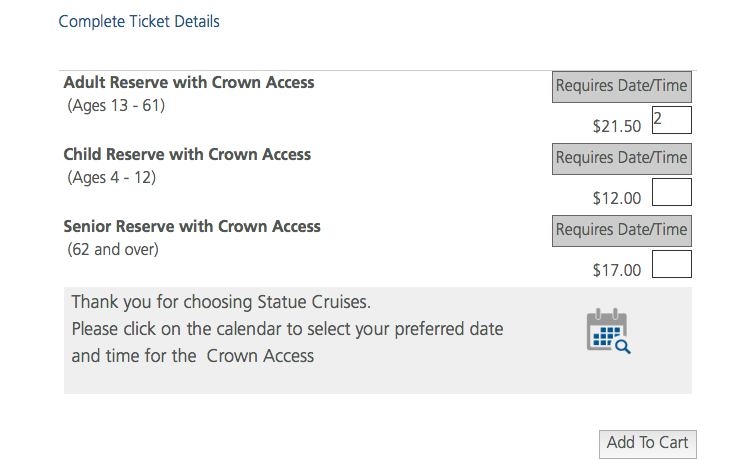Click the $21.50 adult price

617,126
